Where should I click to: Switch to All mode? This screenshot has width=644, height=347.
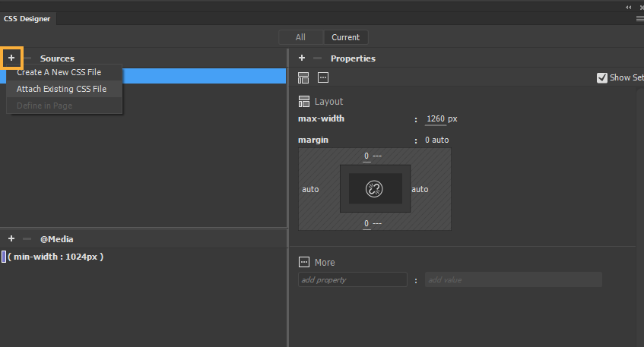click(300, 36)
